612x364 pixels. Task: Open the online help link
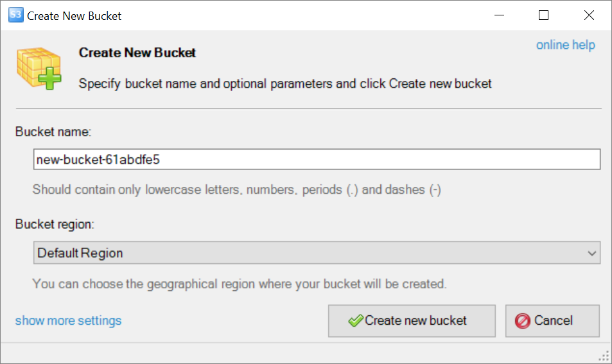pyautogui.click(x=566, y=45)
